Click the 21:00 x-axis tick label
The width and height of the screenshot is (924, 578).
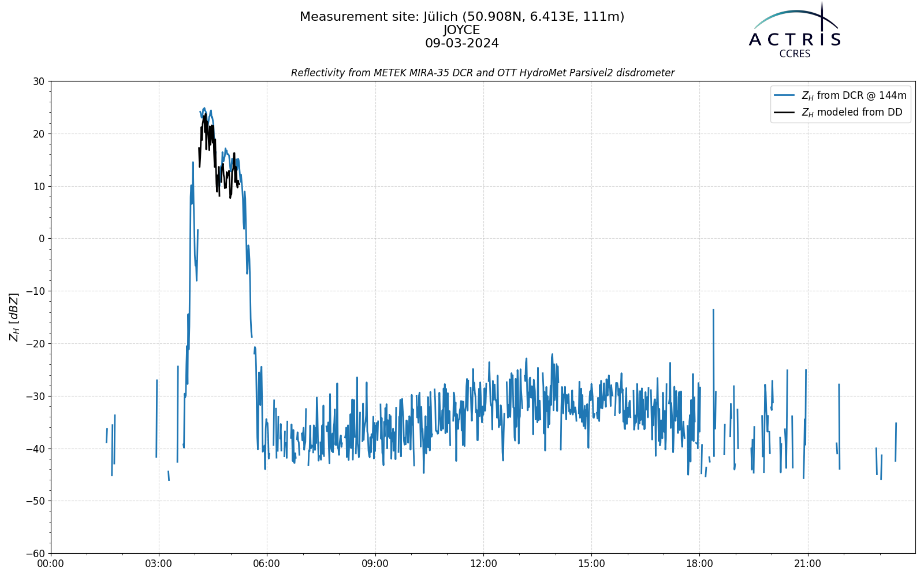click(x=807, y=564)
